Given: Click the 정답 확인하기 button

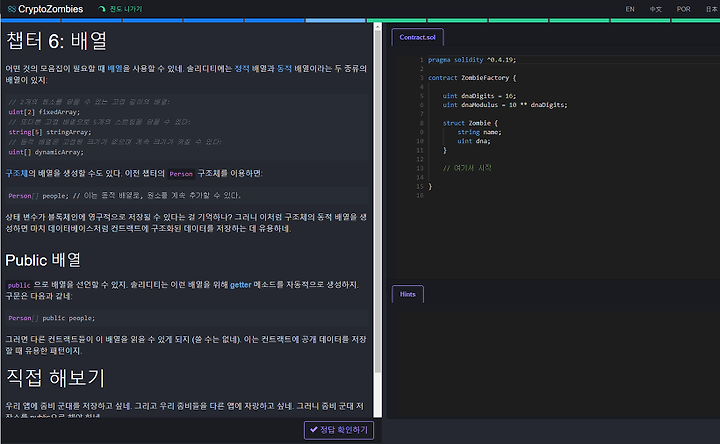Looking at the screenshot, I should (339, 430).
